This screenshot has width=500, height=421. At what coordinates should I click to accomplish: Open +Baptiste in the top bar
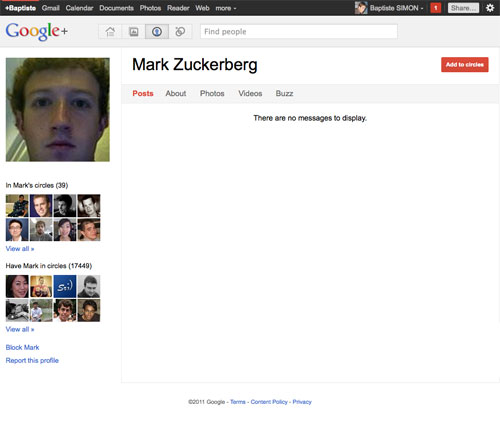tap(21, 8)
